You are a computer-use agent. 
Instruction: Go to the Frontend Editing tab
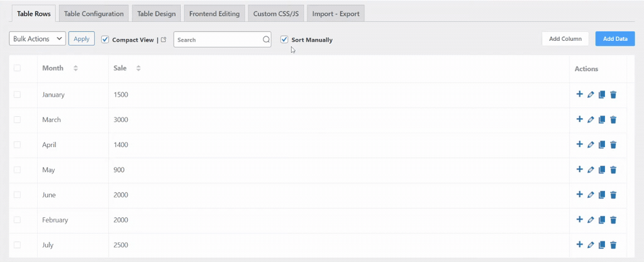pos(214,14)
